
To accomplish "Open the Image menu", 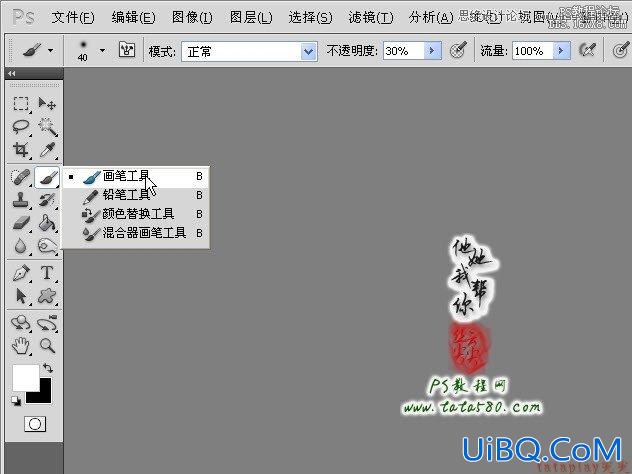I will 192,17.
